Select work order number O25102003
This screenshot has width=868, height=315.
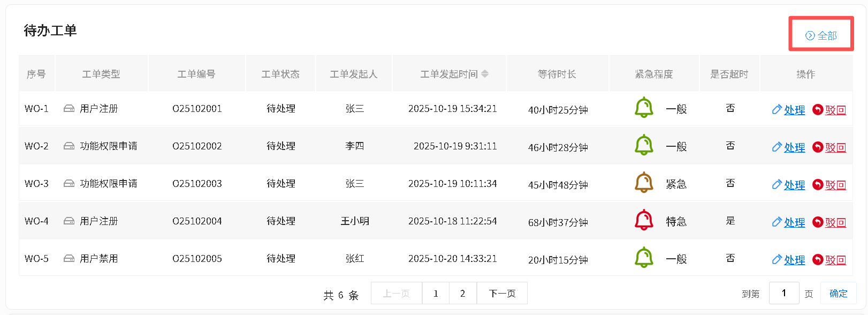click(x=197, y=184)
